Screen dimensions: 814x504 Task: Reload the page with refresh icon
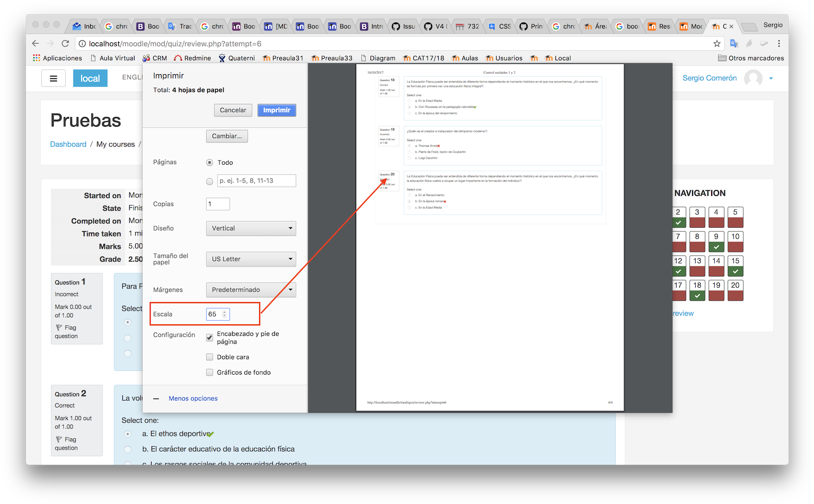(x=65, y=43)
